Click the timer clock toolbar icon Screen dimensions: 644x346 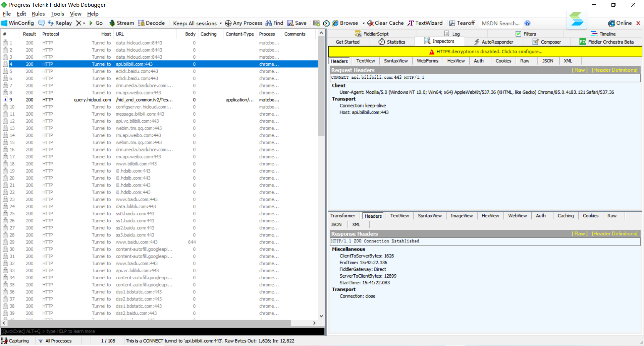pos(326,23)
